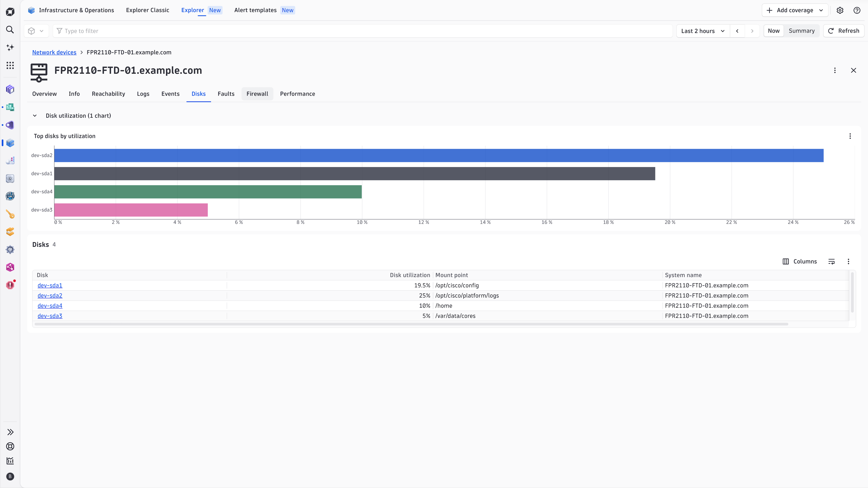
Task: Open the Add coverage dropdown
Action: (795, 10)
